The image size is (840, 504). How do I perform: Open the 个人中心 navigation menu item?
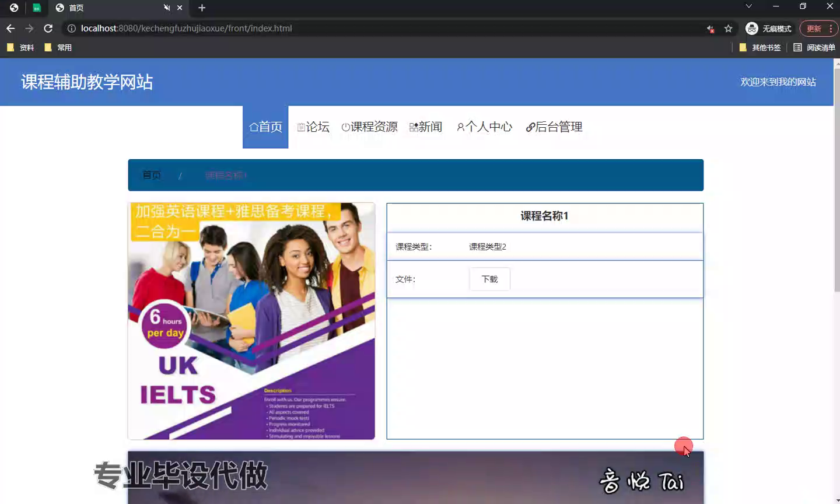pos(484,127)
